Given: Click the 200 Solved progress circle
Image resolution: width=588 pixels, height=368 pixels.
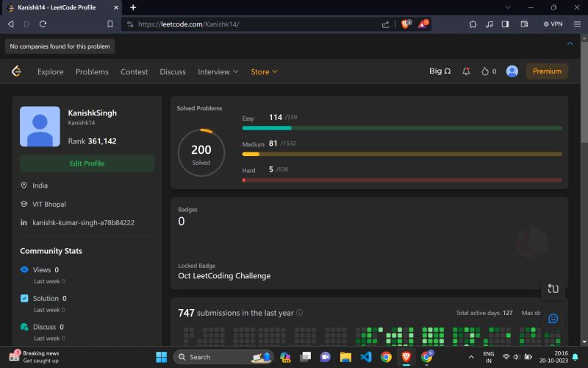Looking at the screenshot, I should coord(201,153).
